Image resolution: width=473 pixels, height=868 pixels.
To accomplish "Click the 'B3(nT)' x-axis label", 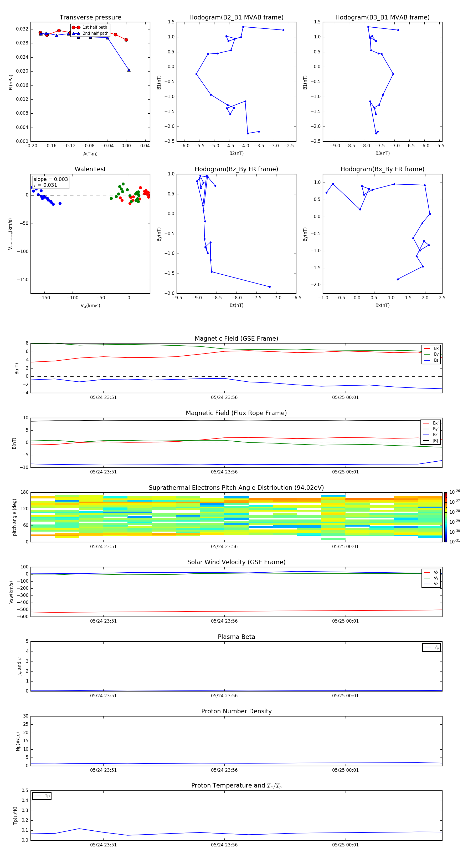I will coord(382,153).
